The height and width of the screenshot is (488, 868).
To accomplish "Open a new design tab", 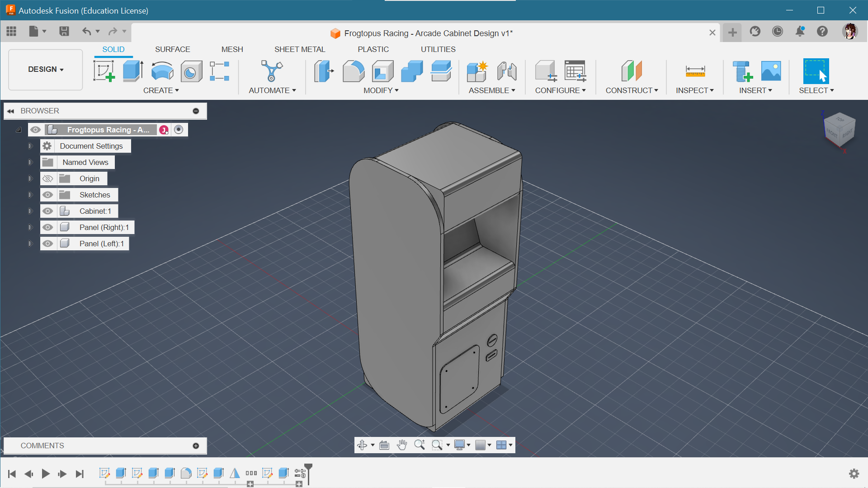I will (732, 32).
